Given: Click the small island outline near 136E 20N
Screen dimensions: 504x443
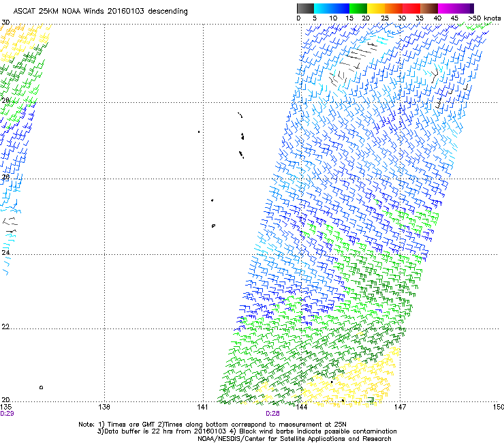Looking at the screenshot, I should pyautogui.click(x=41, y=387).
